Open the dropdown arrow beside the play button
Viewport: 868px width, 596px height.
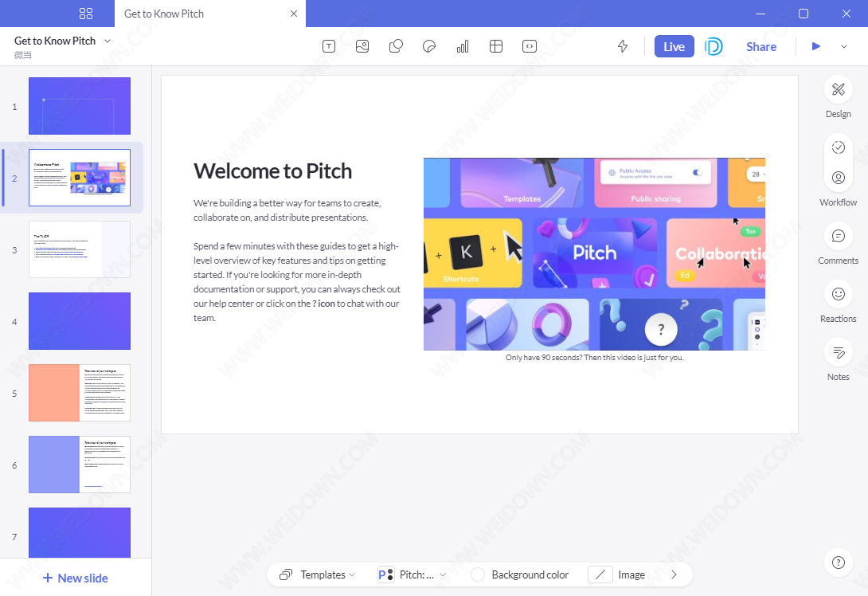pyautogui.click(x=844, y=46)
